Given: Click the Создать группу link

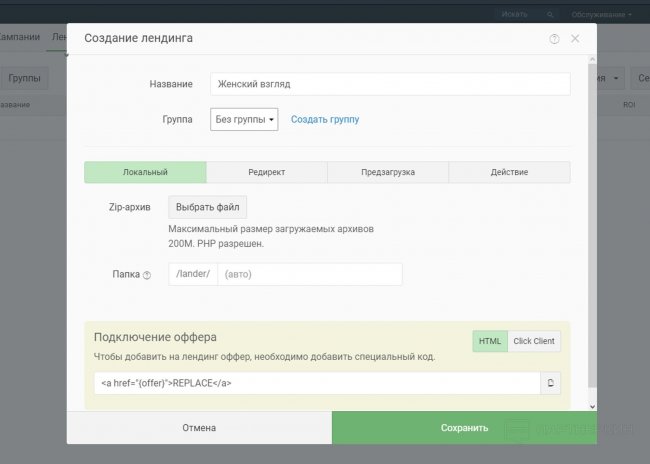Looking at the screenshot, I should (325, 120).
